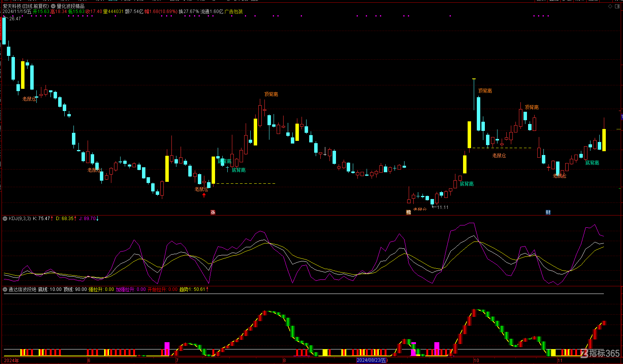Click the 2024/08/23/五 date label
This screenshot has height=364, width=623.
click(371, 360)
